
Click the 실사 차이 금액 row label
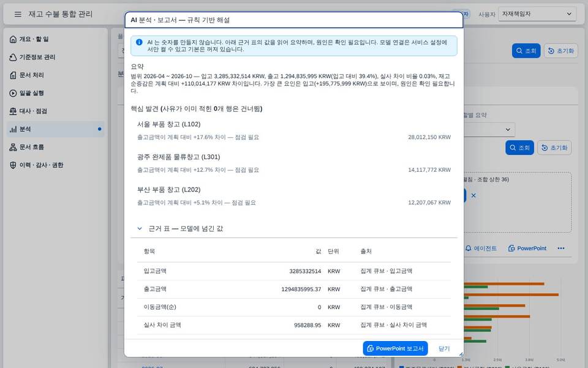[x=162, y=325]
